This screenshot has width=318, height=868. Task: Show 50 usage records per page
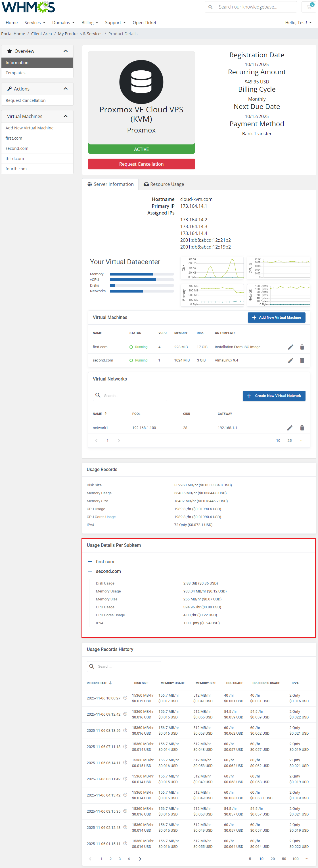click(x=284, y=859)
